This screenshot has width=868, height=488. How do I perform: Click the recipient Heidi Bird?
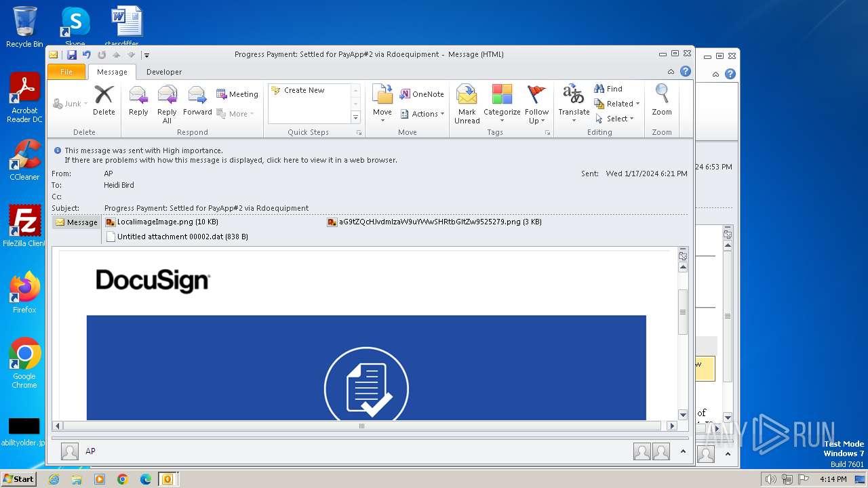coord(119,185)
